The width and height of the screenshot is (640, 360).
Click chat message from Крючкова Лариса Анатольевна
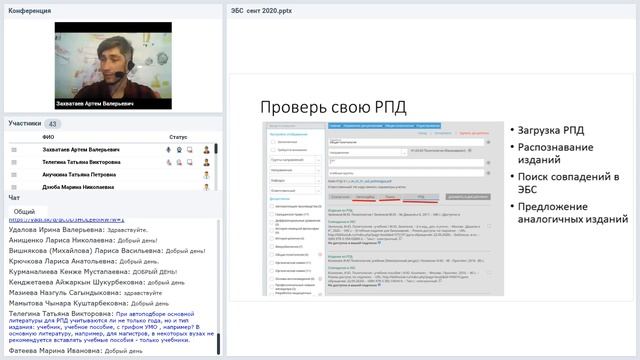84,261
